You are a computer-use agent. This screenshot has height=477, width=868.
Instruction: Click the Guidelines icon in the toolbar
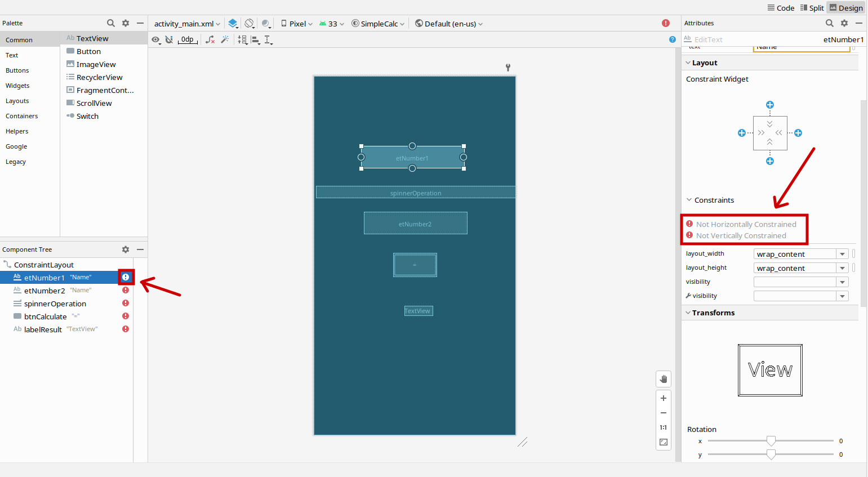pyautogui.click(x=269, y=39)
